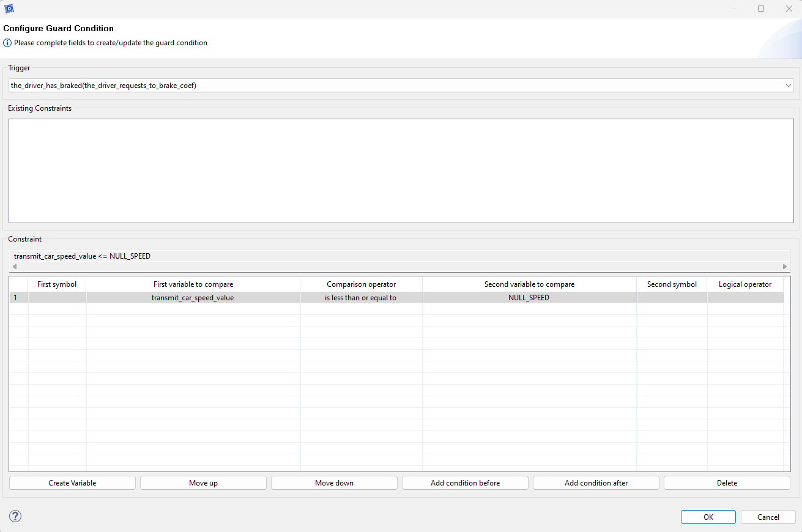The image size is (802, 532).
Task: Select the First symbol column header
Action: (x=57, y=284)
